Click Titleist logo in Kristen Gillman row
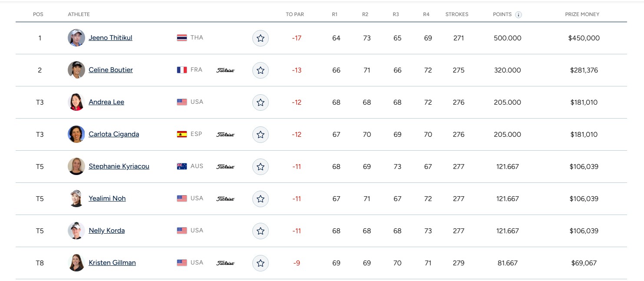This screenshot has width=644, height=281. point(225,263)
